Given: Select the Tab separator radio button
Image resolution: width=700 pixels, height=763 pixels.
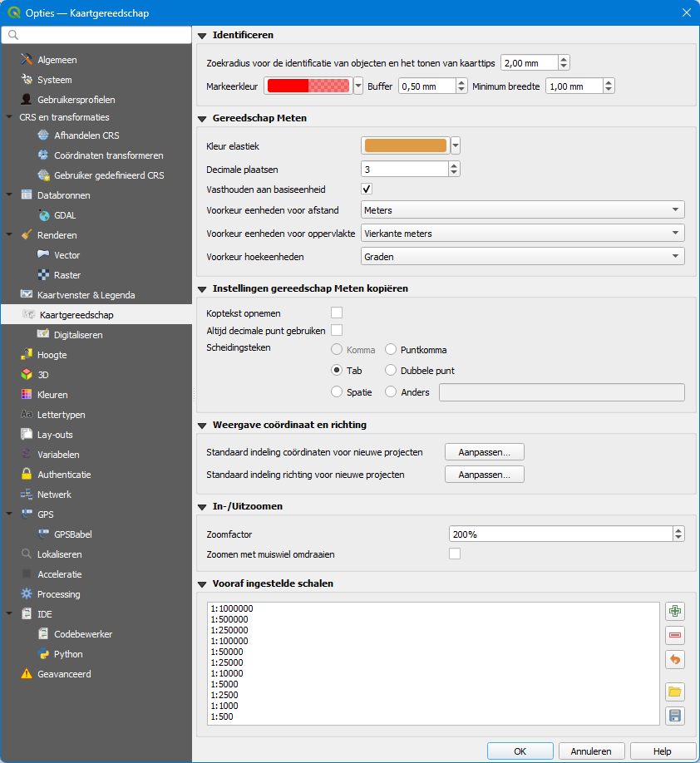Looking at the screenshot, I should click(337, 371).
